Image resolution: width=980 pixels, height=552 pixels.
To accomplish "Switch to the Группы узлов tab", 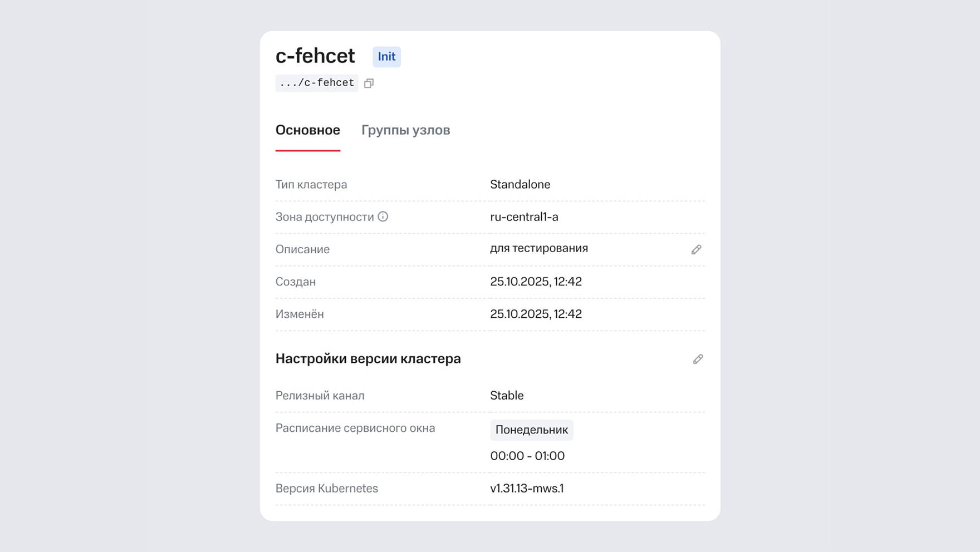I will click(406, 130).
